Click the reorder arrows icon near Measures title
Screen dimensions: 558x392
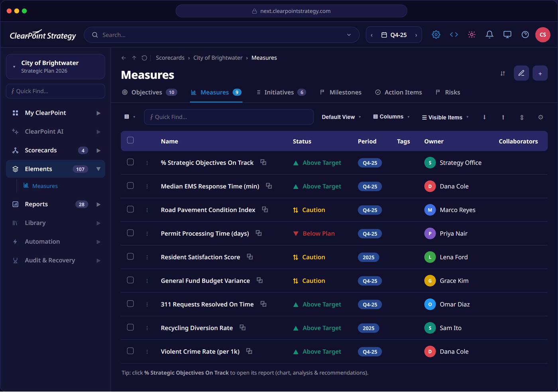click(x=503, y=73)
